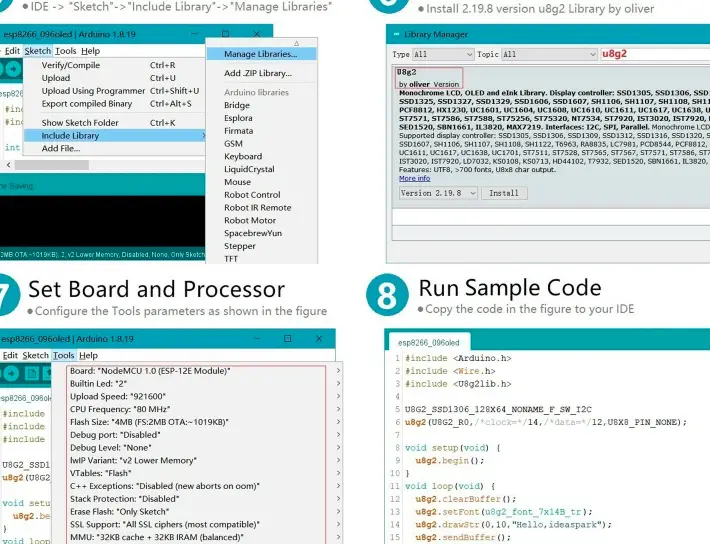
Task: Select the Robot Motor library entry
Action: point(261,220)
